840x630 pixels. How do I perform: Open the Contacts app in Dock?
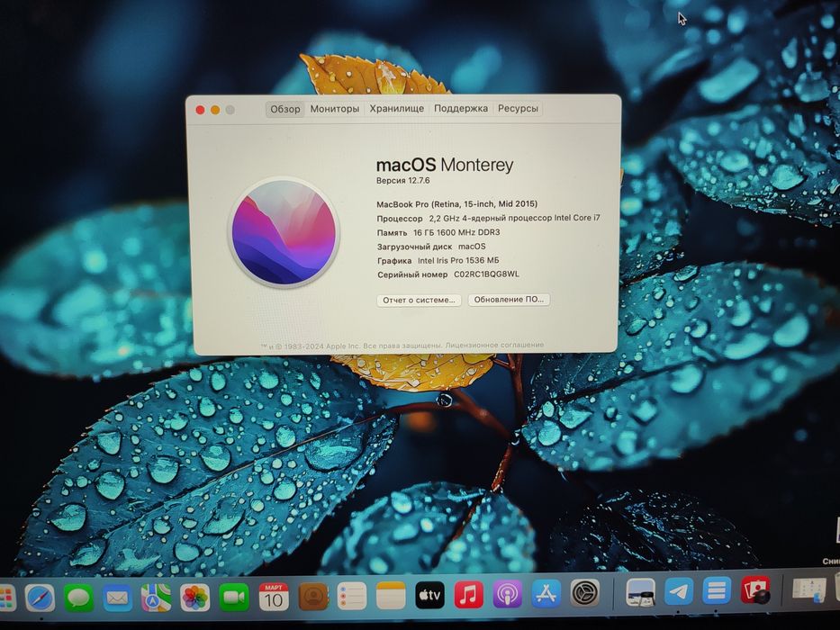(312, 597)
